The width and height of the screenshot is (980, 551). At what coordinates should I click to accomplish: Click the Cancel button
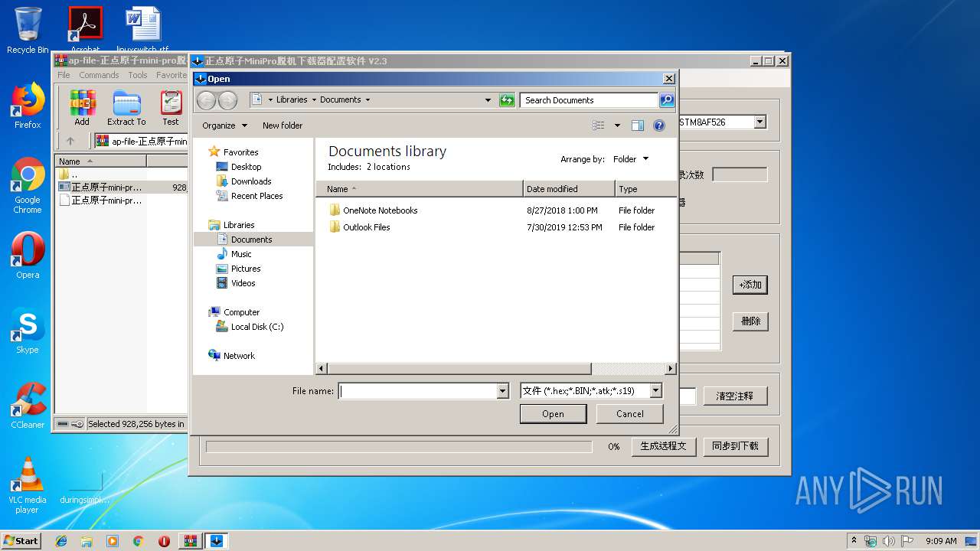pos(630,414)
